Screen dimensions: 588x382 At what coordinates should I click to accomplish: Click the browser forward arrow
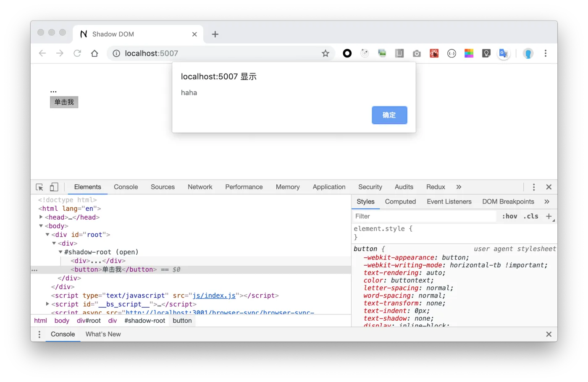[x=60, y=53]
